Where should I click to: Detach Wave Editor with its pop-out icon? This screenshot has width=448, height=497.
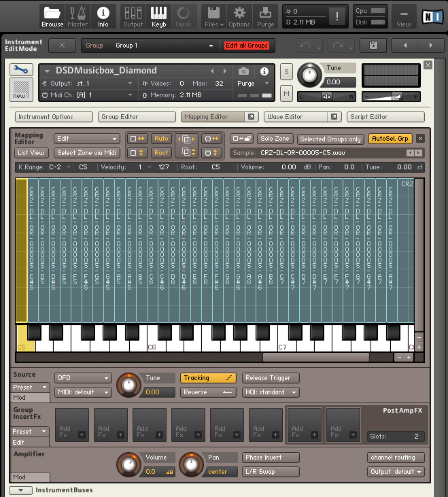334,117
